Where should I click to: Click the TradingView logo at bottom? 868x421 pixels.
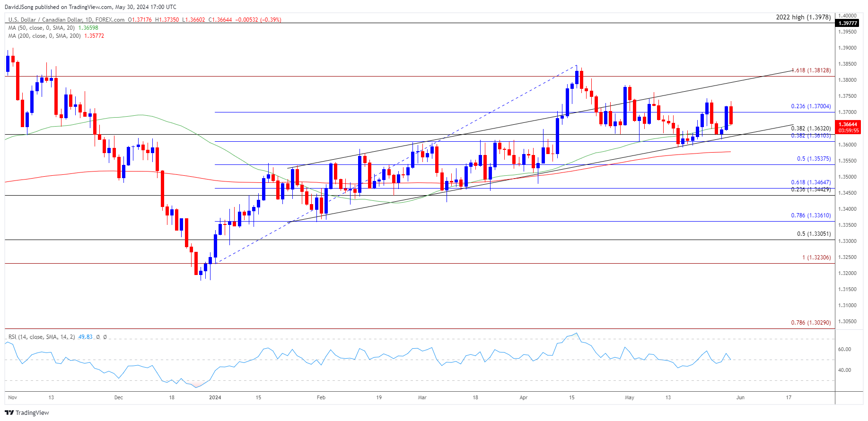(x=27, y=412)
